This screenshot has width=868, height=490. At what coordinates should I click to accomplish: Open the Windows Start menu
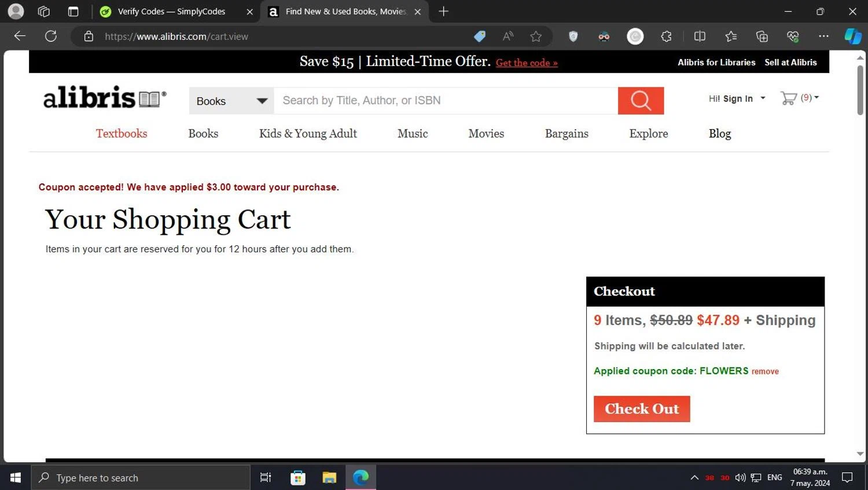click(16, 478)
